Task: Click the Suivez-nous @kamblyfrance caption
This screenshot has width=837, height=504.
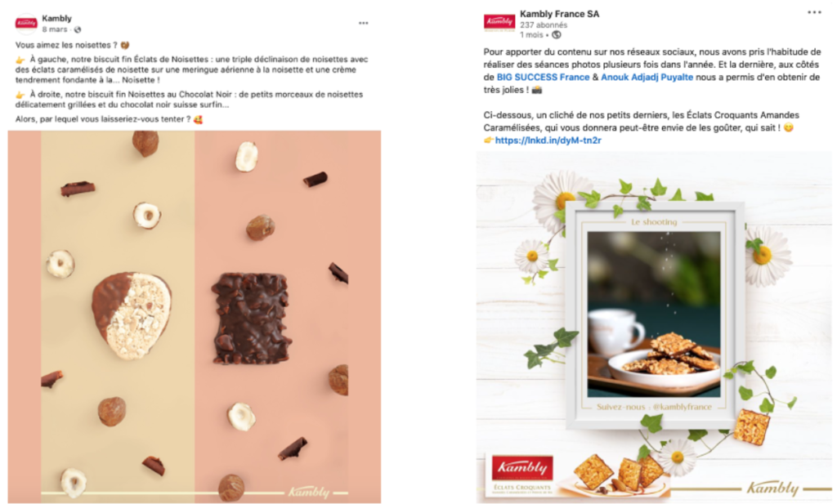Action: click(654, 407)
